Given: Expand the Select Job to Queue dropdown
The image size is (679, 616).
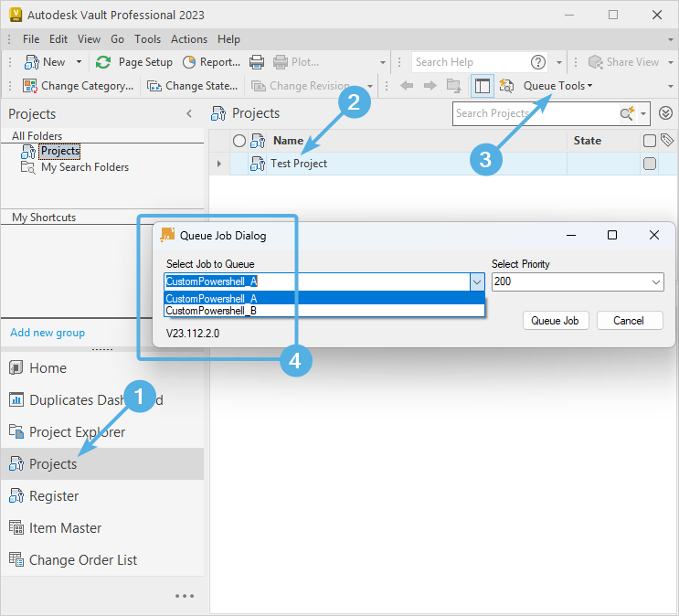Looking at the screenshot, I should click(x=477, y=282).
